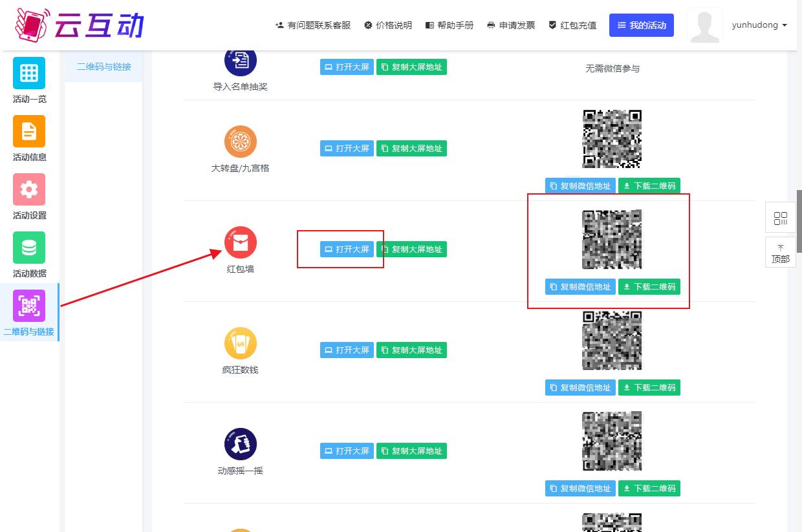
Task: Click the 红包墙 label text
Action: [x=241, y=269]
